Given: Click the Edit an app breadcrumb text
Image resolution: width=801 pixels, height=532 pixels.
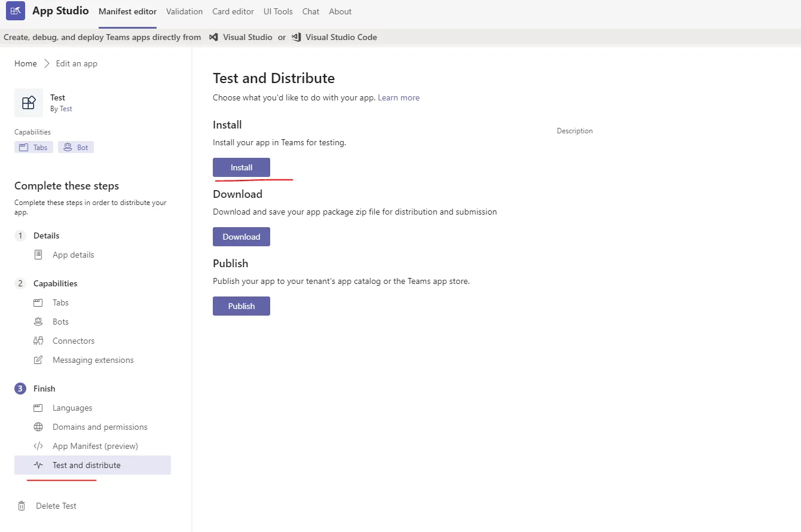Looking at the screenshot, I should 77,63.
